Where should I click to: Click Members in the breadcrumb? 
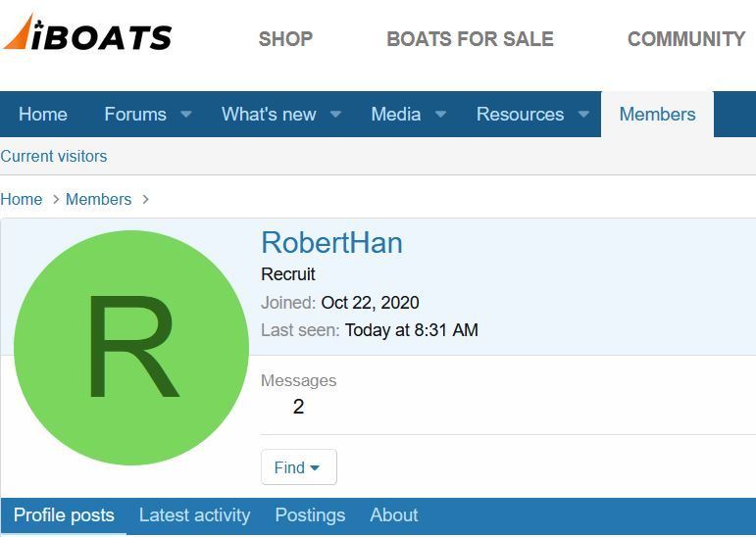click(x=98, y=199)
